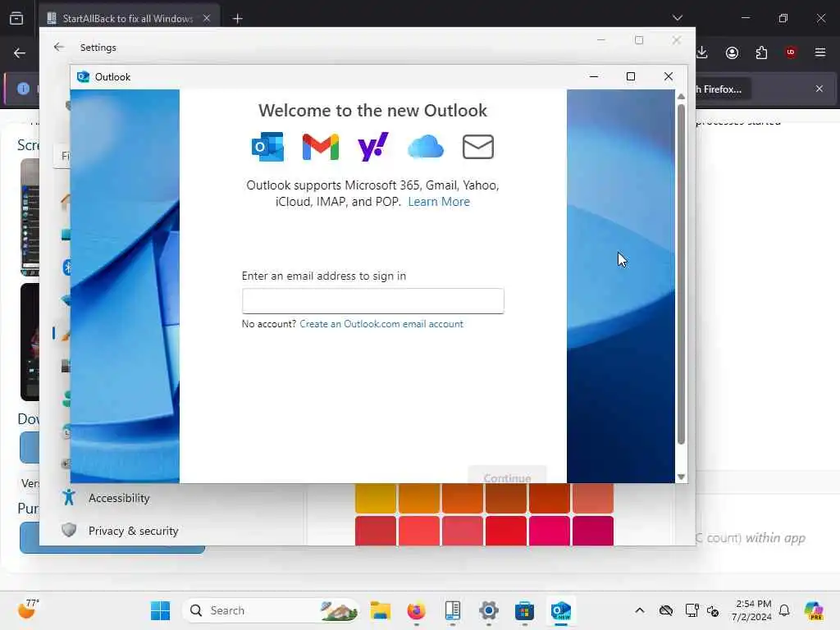
Task: Click the Outlook window scrollbar down arrow
Action: (x=681, y=477)
